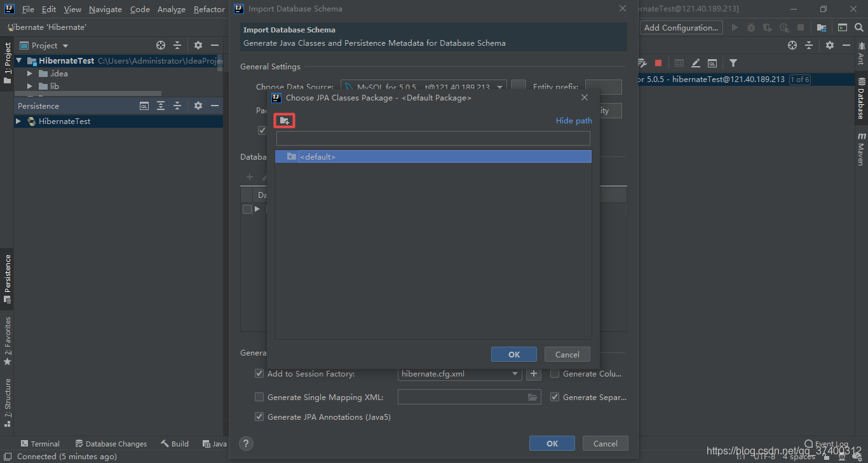
Task: Expand HibernateTest in Persistence panel
Action: pyautogui.click(x=18, y=121)
